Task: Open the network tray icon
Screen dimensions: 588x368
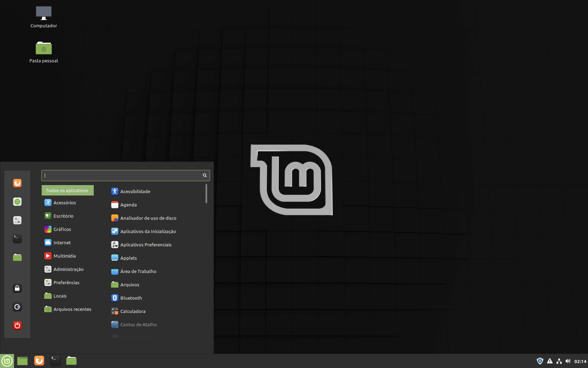Action: (559, 361)
